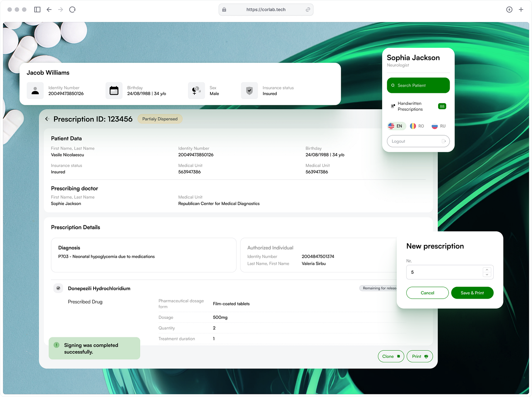Click the browser forward arrow
Image resolution: width=532 pixels, height=397 pixels.
coord(61,10)
